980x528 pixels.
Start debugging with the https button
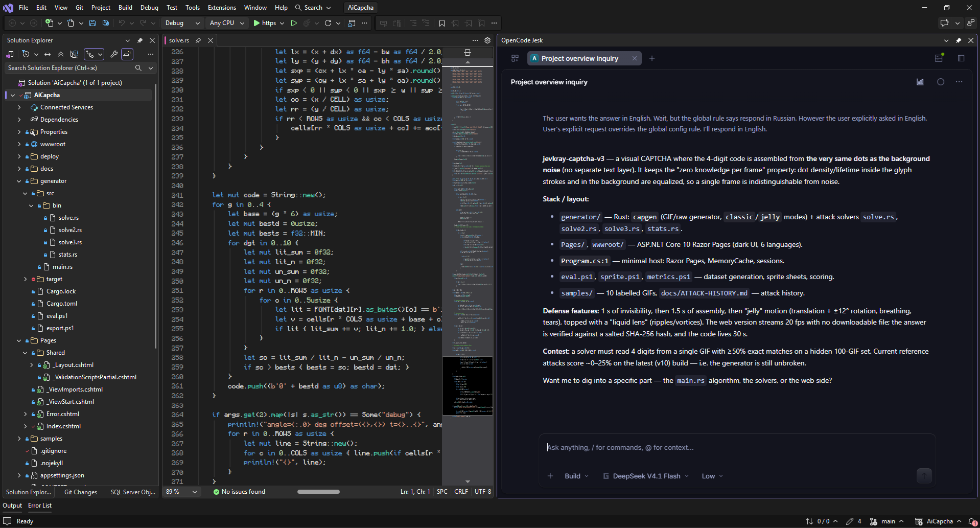pos(265,23)
